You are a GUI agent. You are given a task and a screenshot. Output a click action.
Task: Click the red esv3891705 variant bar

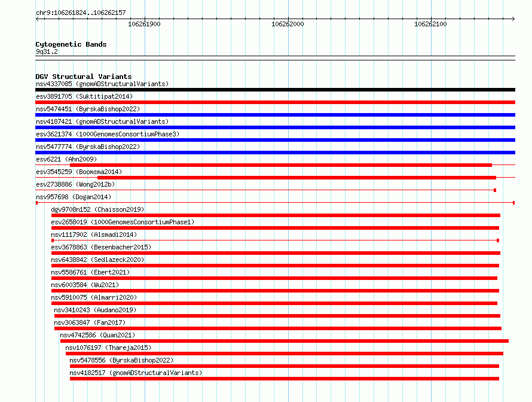tap(275, 102)
